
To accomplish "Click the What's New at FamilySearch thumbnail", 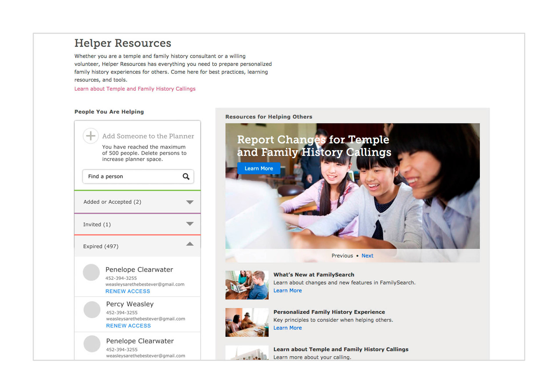I will [x=247, y=285].
